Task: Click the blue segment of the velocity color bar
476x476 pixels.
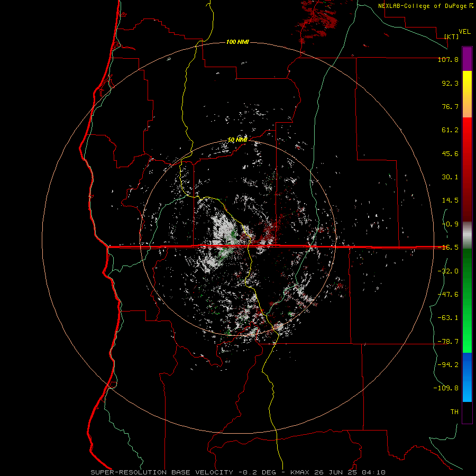Action: (467, 377)
